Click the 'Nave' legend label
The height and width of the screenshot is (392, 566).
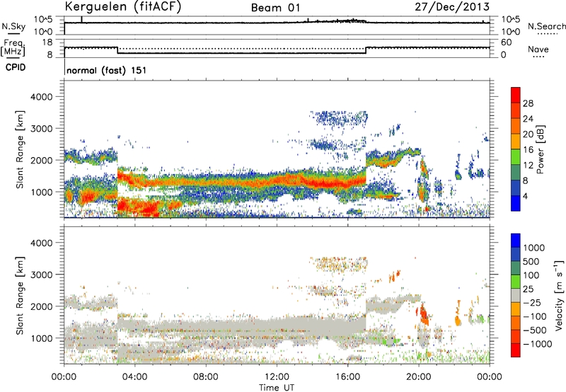point(538,50)
